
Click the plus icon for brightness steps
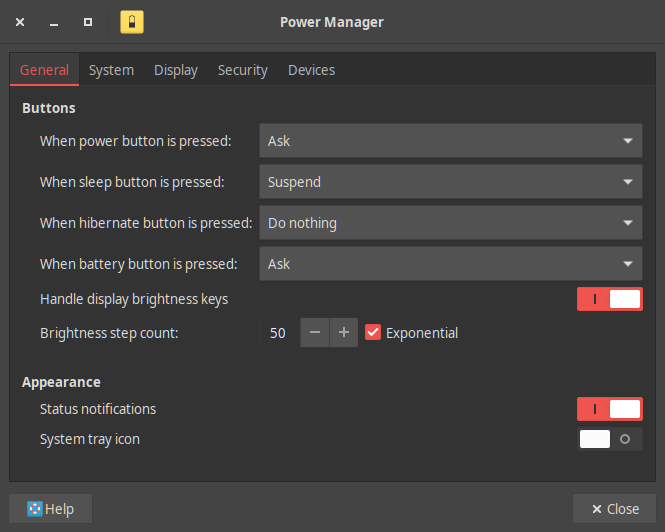tap(343, 333)
